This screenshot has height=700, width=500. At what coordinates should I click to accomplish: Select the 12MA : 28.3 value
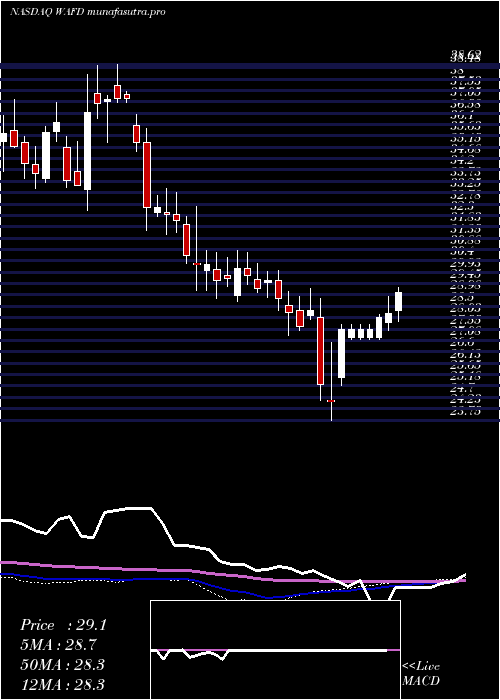[62, 684]
